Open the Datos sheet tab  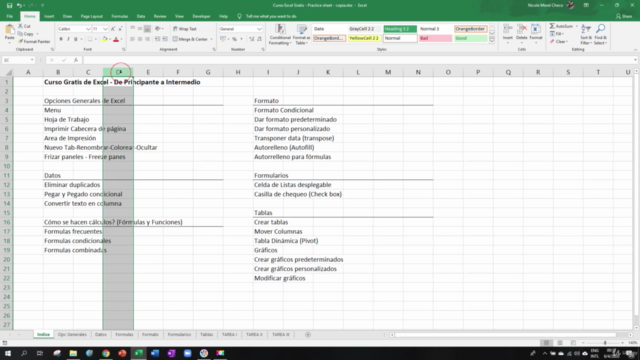(x=100, y=334)
